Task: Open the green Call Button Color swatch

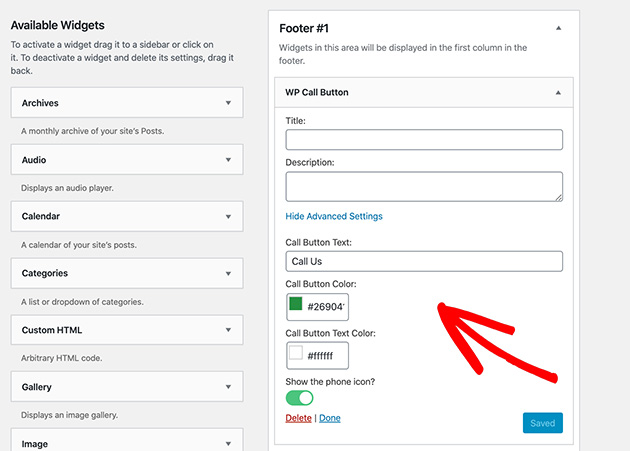Action: coord(296,303)
